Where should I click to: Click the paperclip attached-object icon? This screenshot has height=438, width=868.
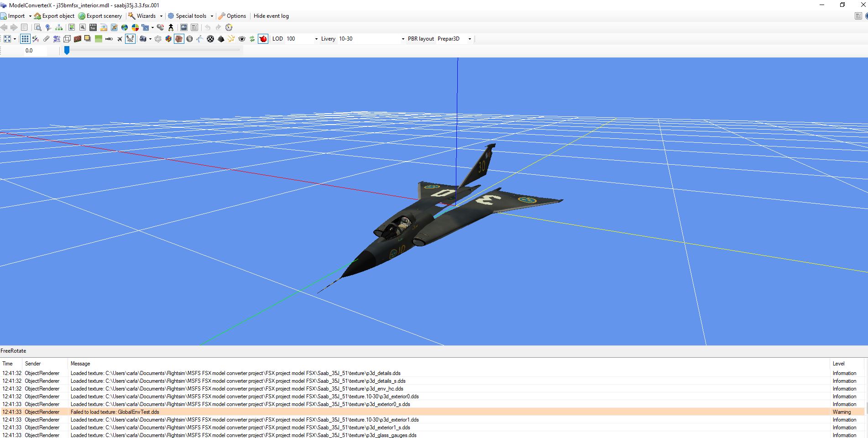click(46, 39)
